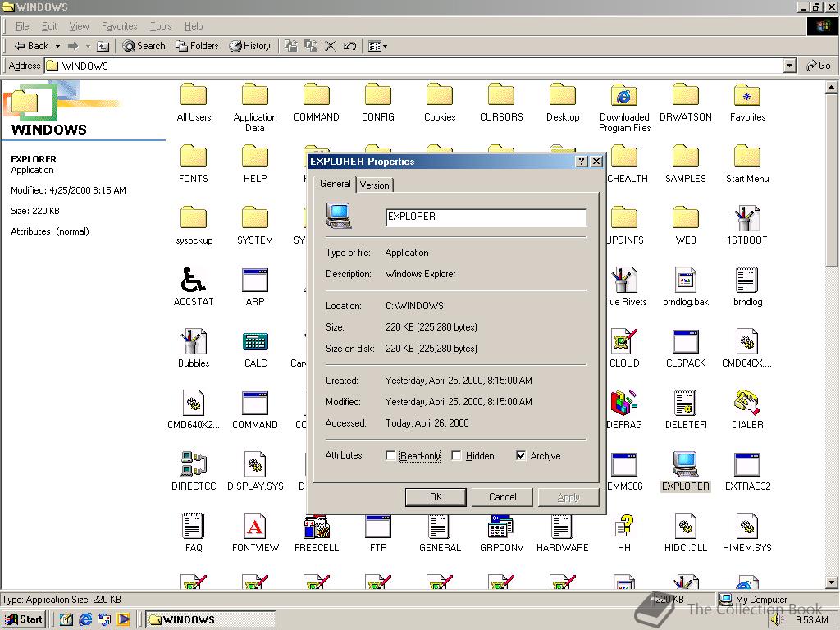This screenshot has width=840, height=630.
Task: Select the FREECELL application icon
Action: pos(316,527)
